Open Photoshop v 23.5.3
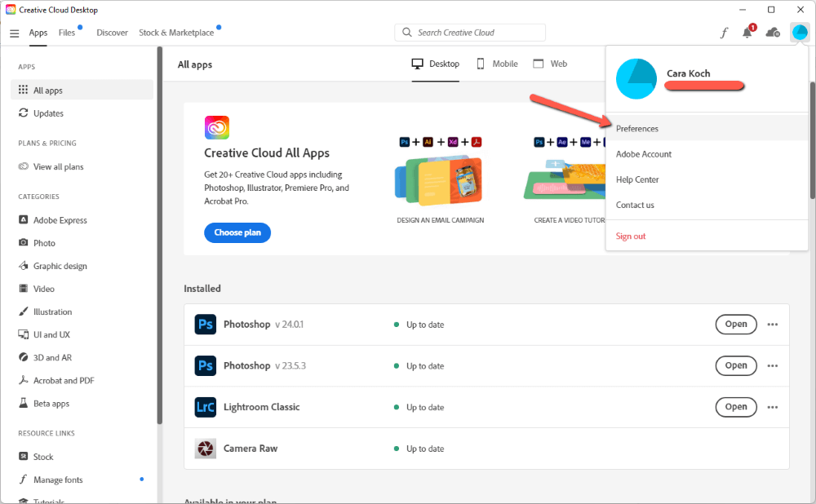Screen dimensions: 816x504 (736, 365)
